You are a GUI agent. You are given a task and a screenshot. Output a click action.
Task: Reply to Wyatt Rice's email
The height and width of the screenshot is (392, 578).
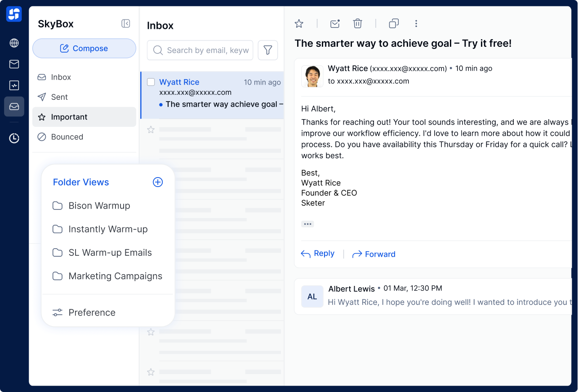click(318, 254)
